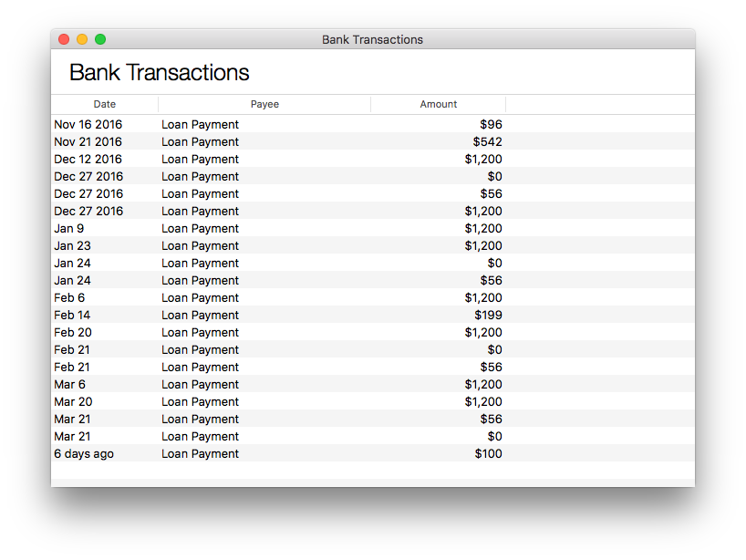Click the $100 amount cell

[488, 453]
